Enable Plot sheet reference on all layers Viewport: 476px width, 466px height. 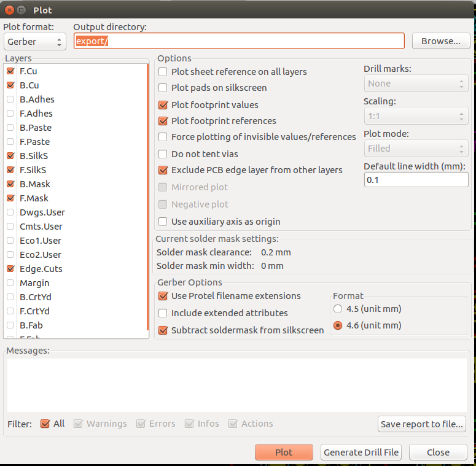[x=163, y=72]
